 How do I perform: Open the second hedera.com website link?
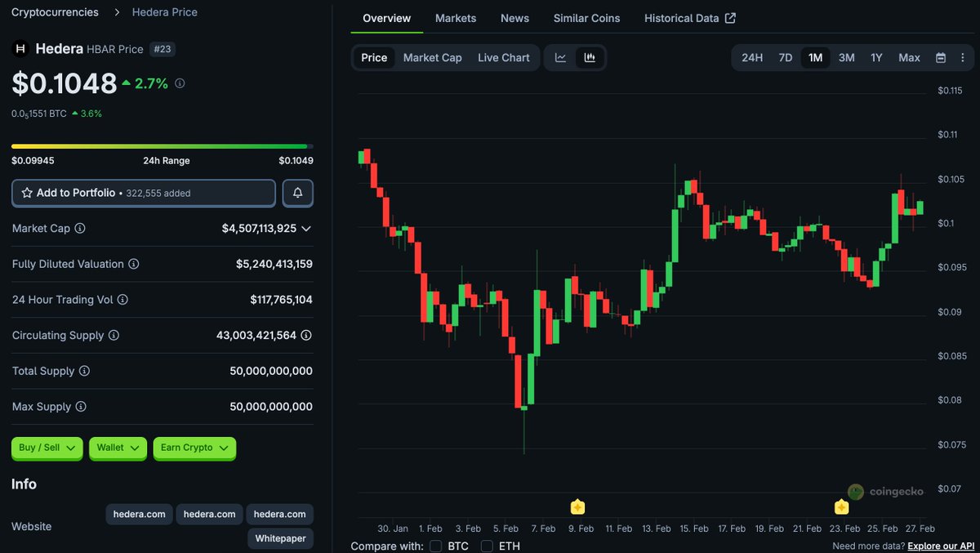point(209,514)
